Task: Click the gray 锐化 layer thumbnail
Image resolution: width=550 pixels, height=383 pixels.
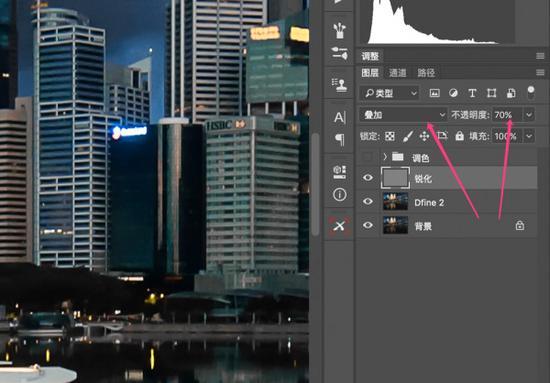Action: pyautogui.click(x=395, y=178)
